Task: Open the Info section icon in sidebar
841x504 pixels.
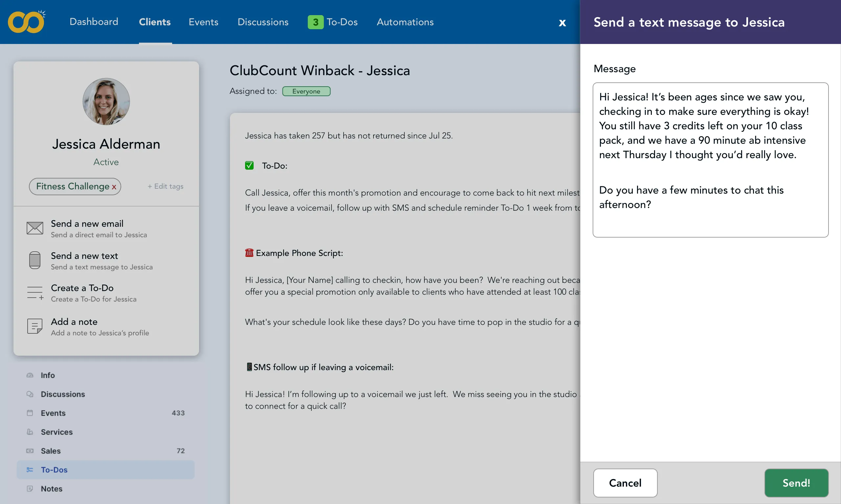Action: click(30, 375)
